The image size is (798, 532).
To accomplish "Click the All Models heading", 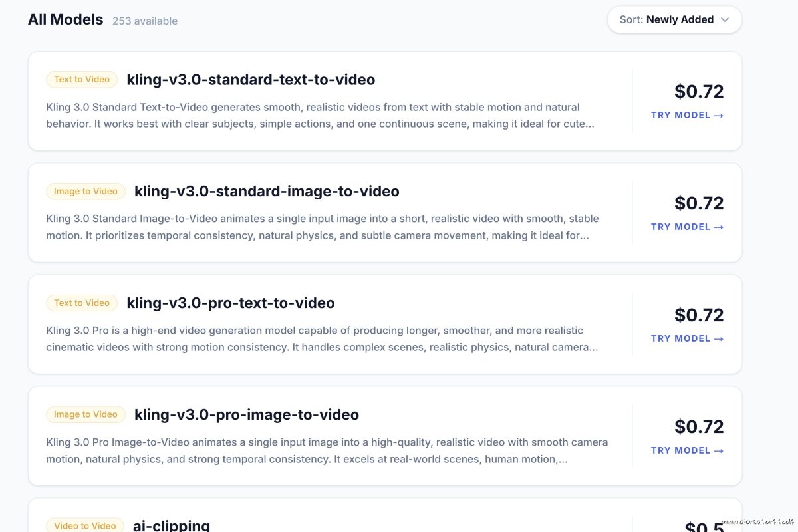I will (65, 20).
